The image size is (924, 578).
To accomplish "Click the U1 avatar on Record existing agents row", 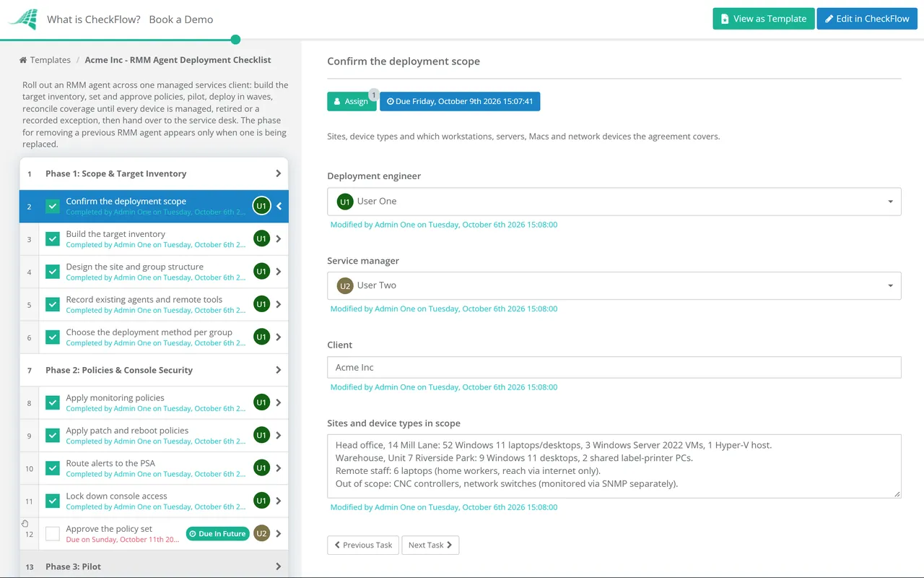I will 261,304.
